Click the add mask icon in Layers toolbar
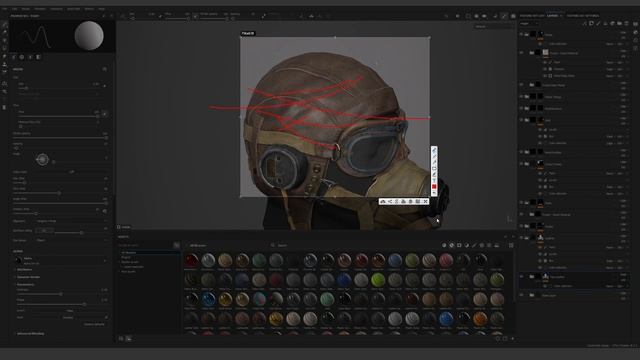 [591, 24]
